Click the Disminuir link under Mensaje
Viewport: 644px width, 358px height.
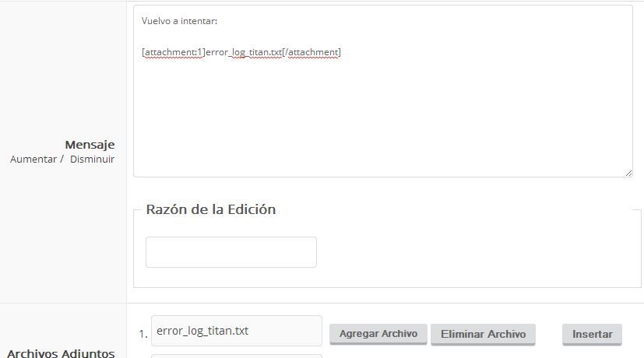pos(92,160)
